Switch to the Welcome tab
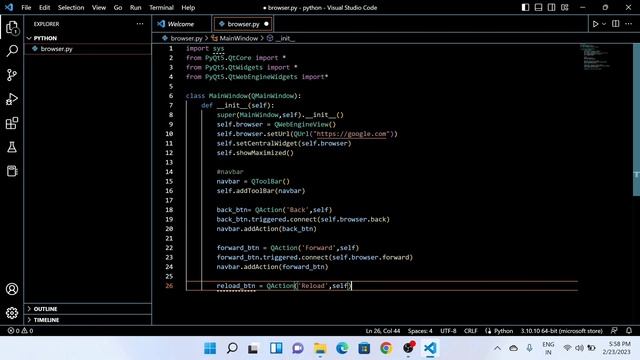 [181, 24]
